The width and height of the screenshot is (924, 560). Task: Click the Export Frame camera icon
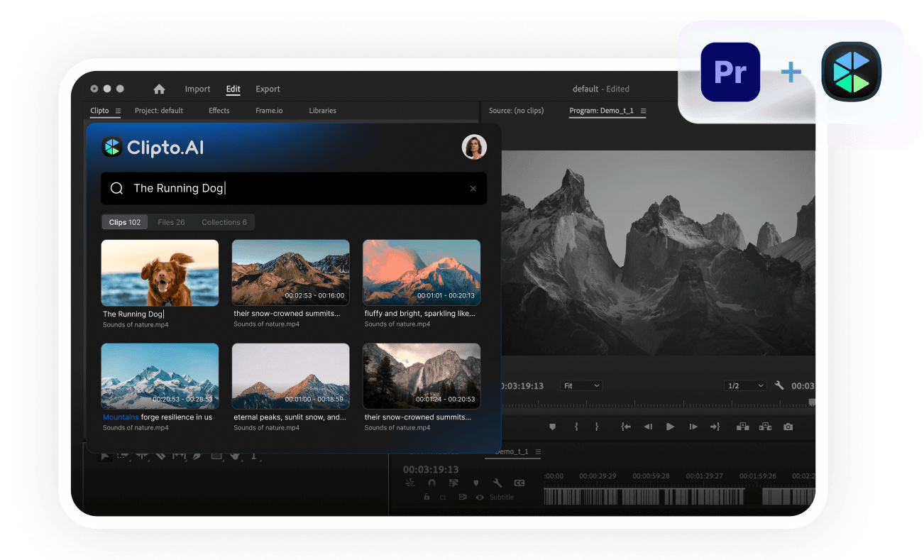[788, 427]
